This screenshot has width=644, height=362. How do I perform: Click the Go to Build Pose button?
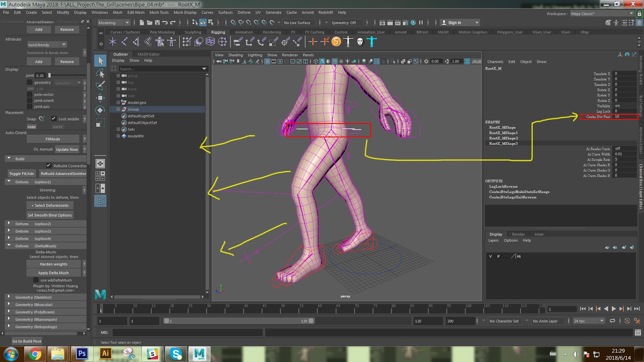[26, 341]
